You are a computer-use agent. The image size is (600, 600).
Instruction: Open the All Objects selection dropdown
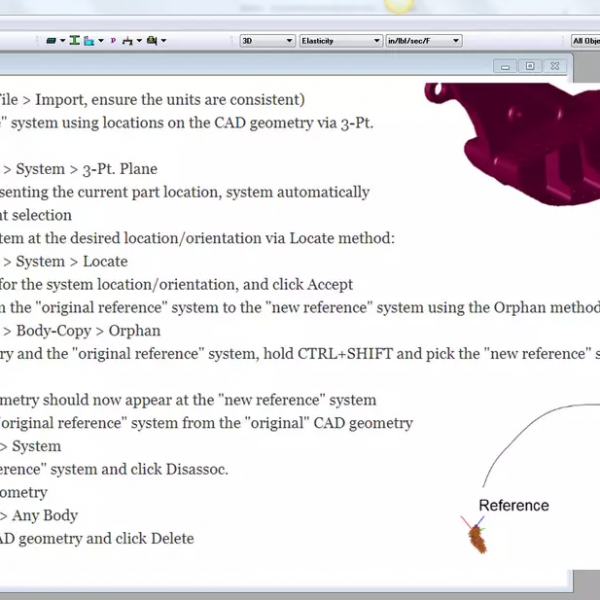(x=585, y=41)
